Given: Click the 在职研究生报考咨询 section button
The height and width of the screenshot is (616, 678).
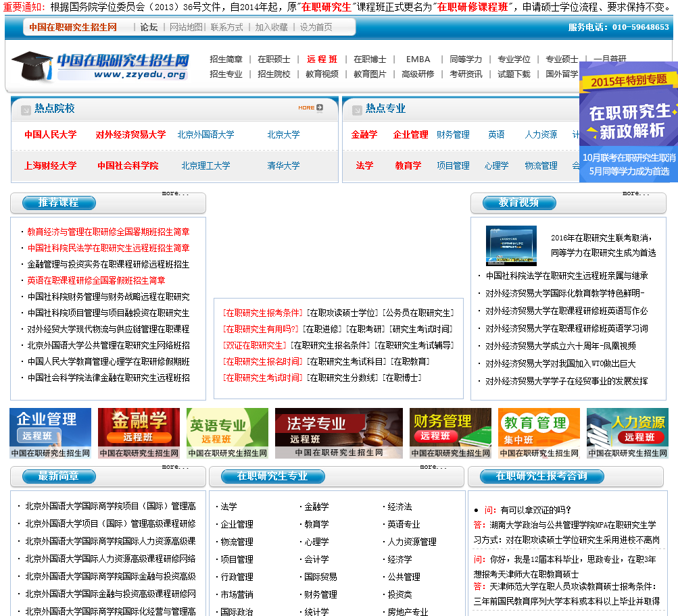Looking at the screenshot, I should point(542,476).
